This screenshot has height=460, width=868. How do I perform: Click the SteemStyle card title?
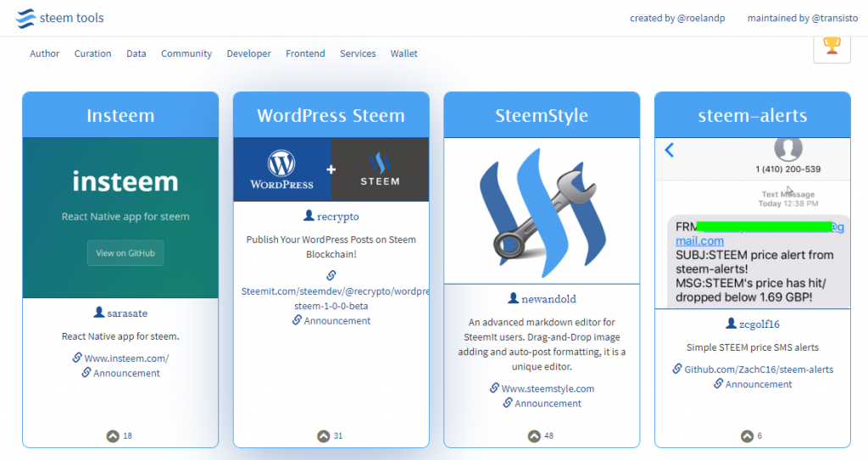(x=542, y=115)
